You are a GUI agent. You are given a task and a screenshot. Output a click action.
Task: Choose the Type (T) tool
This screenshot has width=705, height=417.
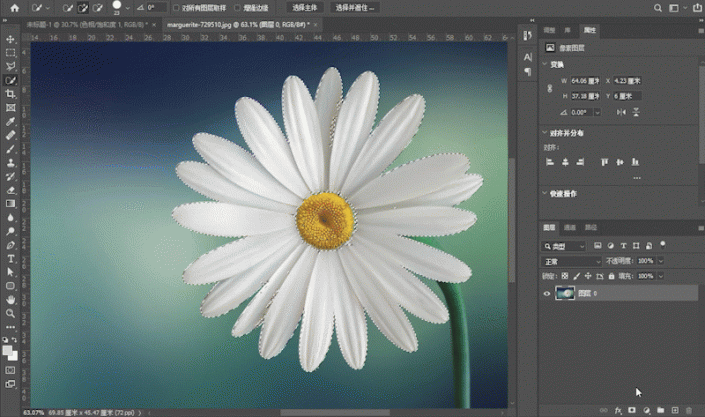[x=10, y=258]
